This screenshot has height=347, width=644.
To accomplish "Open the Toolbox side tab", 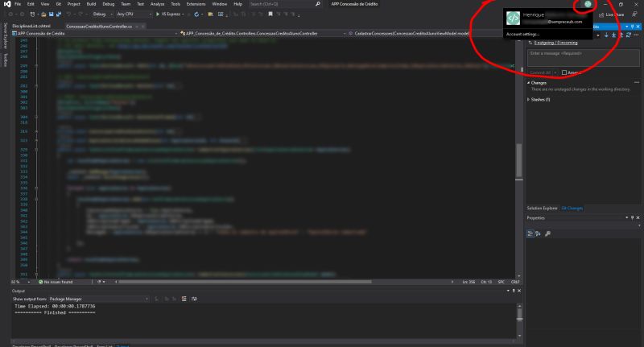I will click(x=6, y=60).
